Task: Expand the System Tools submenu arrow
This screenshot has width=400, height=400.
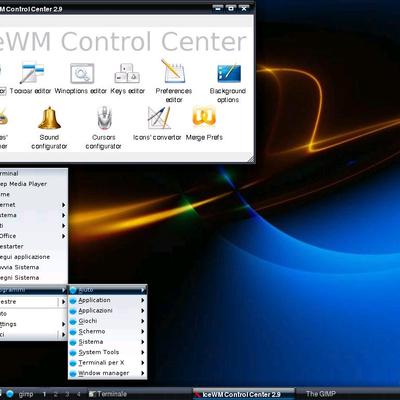Action: pyautogui.click(x=143, y=353)
